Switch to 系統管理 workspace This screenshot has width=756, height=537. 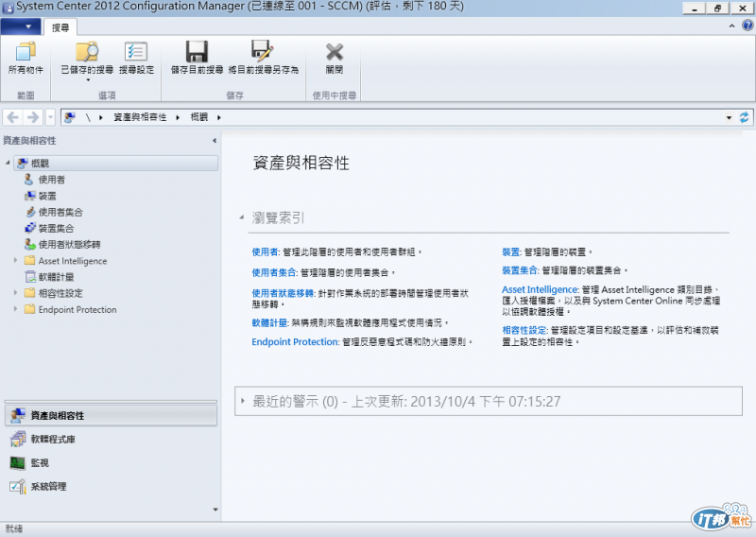pyautogui.click(x=111, y=486)
